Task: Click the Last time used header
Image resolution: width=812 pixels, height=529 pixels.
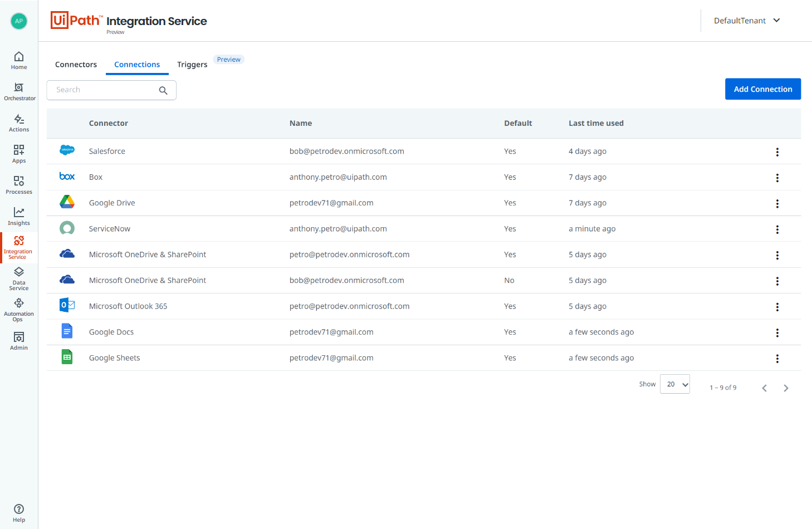Action: point(596,123)
